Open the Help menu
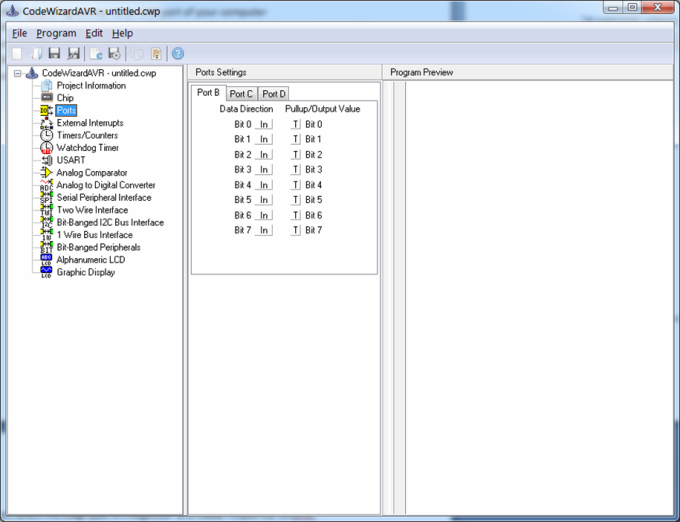Screen dimensions: 680x522 (122, 33)
